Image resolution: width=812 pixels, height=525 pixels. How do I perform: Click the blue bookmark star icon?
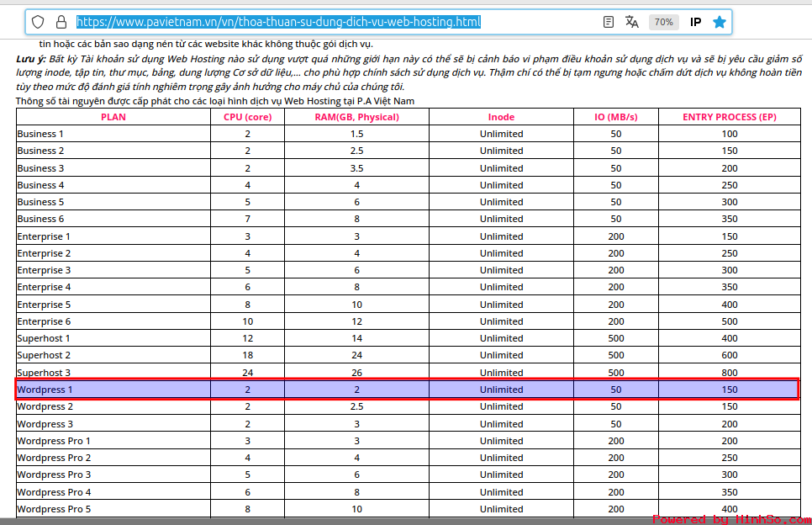click(x=720, y=22)
